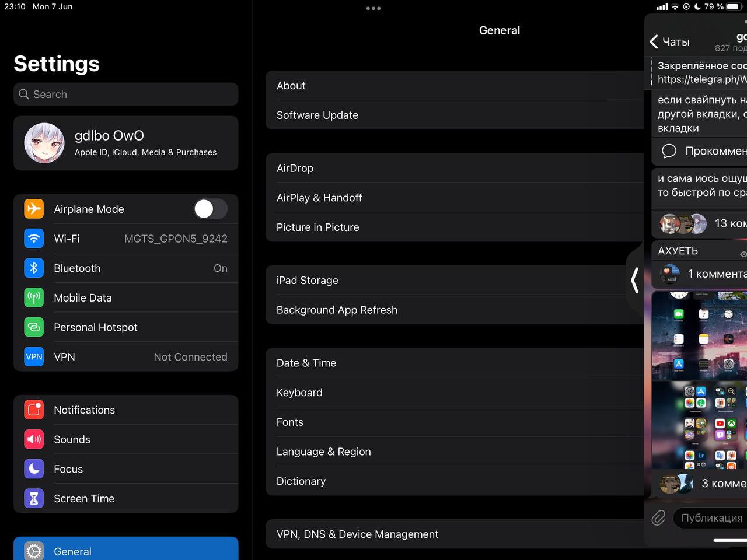Open Fonts settings
This screenshot has height=560, width=747.
coord(455,422)
